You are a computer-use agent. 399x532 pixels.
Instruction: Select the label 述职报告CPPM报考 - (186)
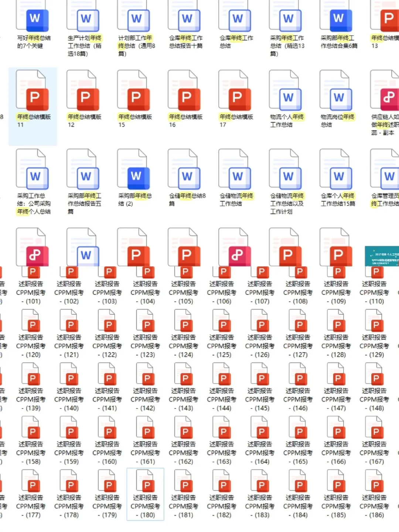(374, 507)
